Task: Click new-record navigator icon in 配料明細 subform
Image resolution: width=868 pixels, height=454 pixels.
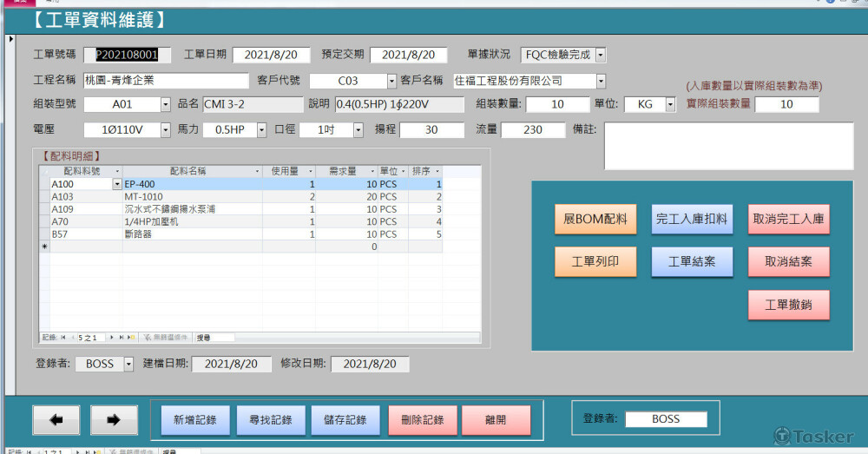Action: click(132, 337)
